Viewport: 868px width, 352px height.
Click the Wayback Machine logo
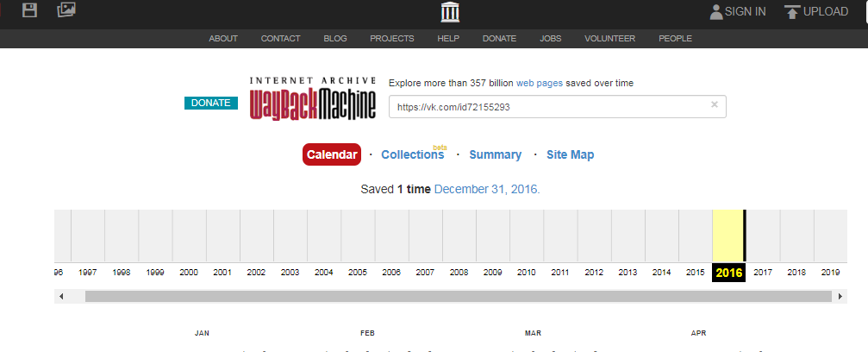click(x=313, y=98)
